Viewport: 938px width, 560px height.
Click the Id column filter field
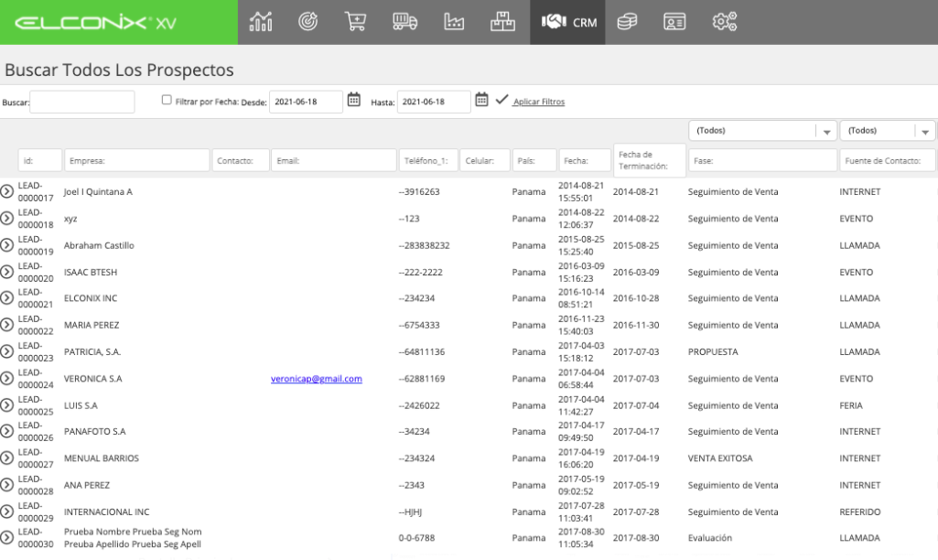click(40, 160)
